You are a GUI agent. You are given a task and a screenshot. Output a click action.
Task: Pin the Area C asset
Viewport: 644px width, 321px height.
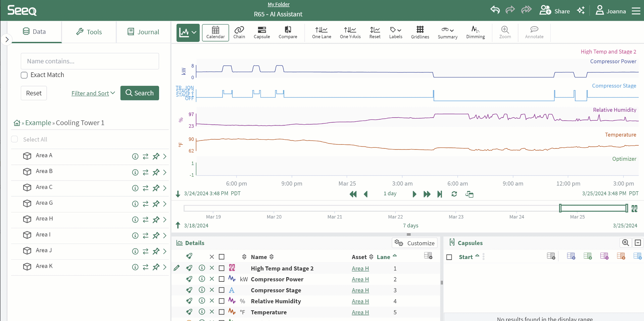(x=156, y=188)
